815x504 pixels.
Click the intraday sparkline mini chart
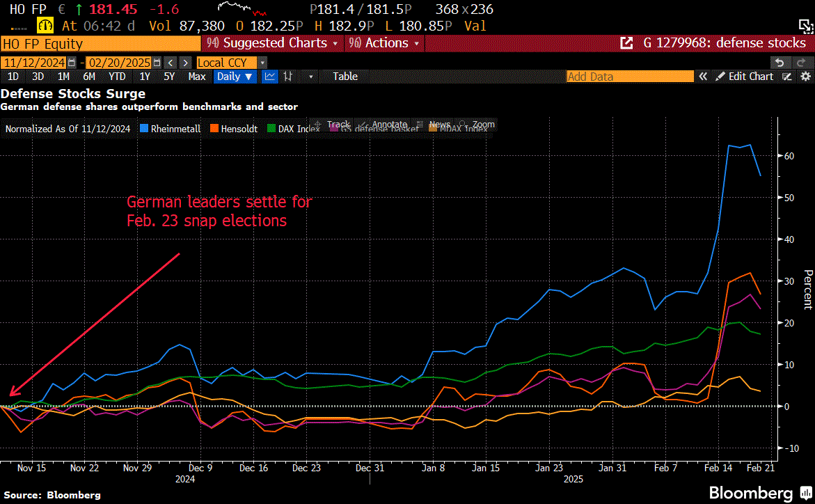(x=242, y=9)
